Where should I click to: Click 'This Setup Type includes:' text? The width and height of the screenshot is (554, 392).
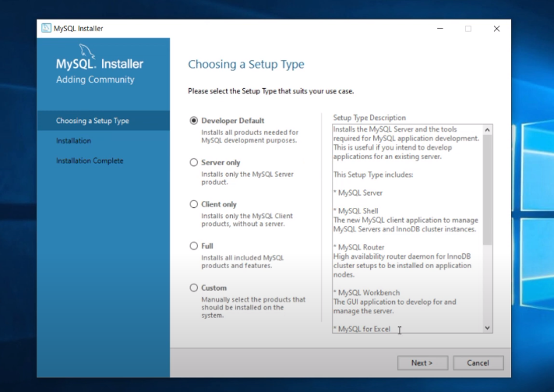tap(373, 175)
